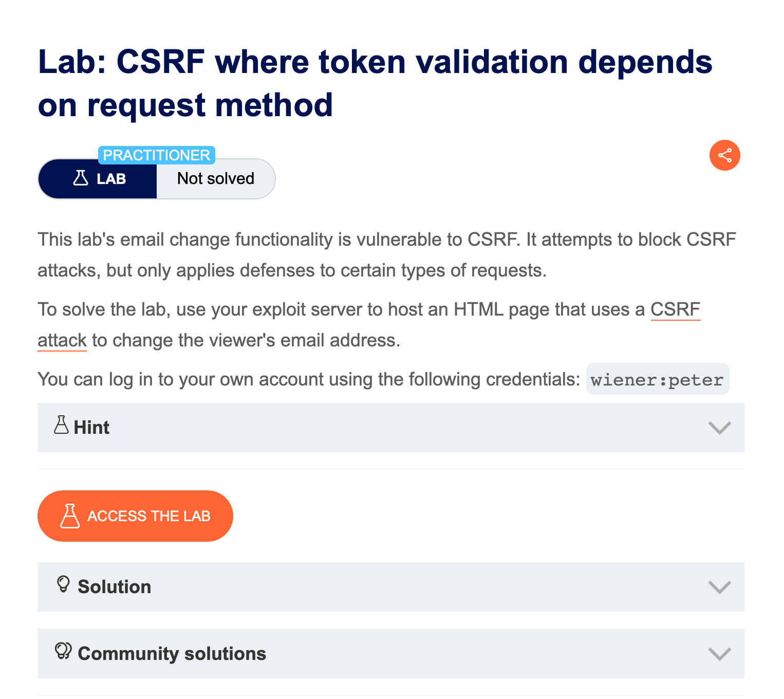Image resolution: width=784 pixels, height=699 pixels.
Task: Expand the Solution section chevron
Action: coord(719,587)
